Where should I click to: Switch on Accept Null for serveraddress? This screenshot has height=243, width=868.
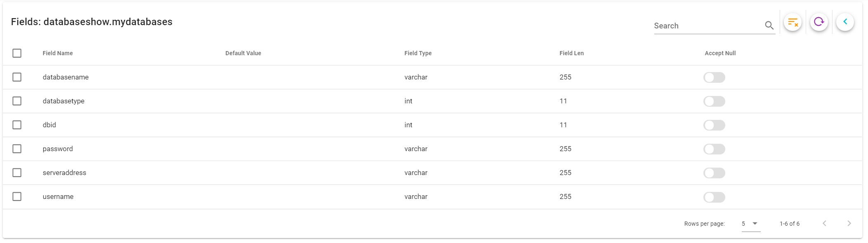(714, 173)
